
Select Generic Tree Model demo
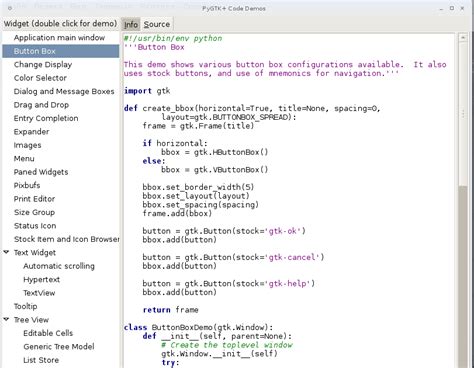click(61, 347)
